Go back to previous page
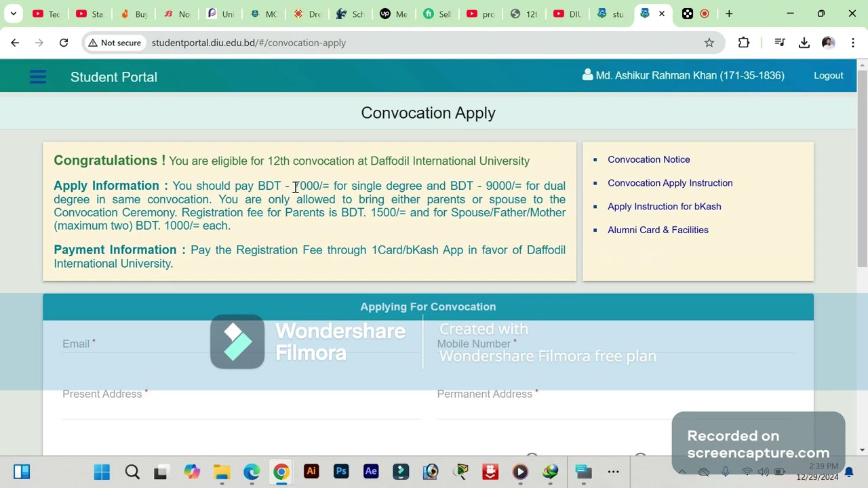 pyautogui.click(x=15, y=43)
